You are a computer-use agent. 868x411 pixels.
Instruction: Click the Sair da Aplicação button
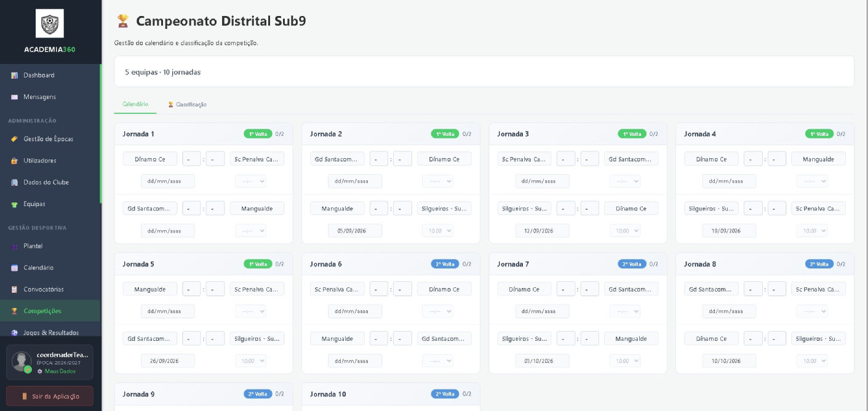click(50, 396)
